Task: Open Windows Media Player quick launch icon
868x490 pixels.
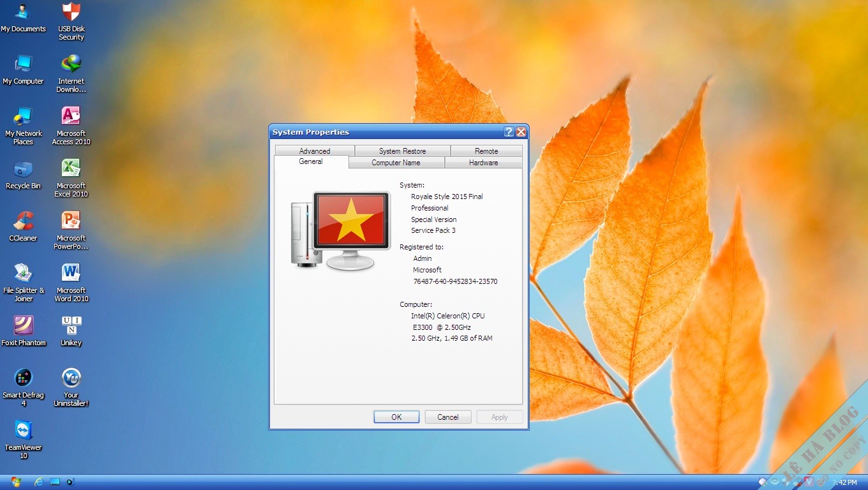Action: (70, 482)
